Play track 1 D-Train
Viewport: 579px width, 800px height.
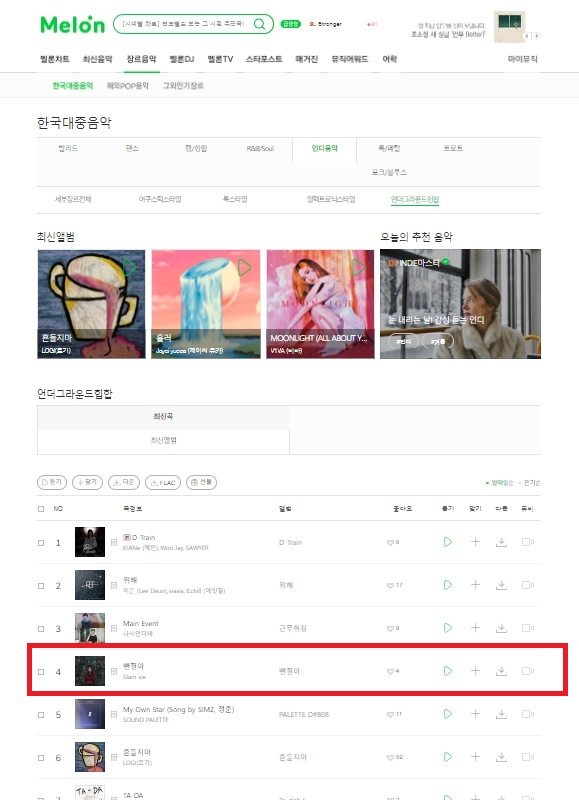tap(447, 542)
